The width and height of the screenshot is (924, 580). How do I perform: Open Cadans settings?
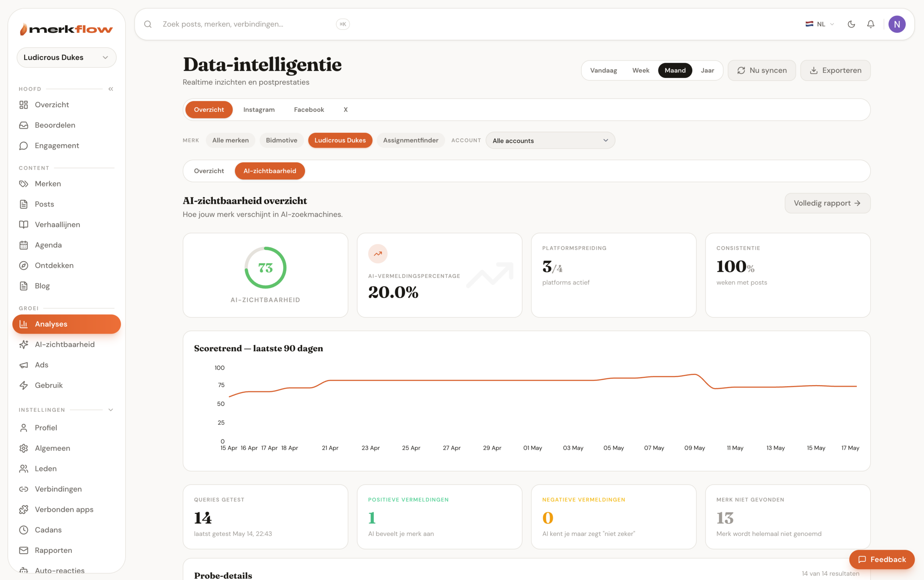coord(66,530)
